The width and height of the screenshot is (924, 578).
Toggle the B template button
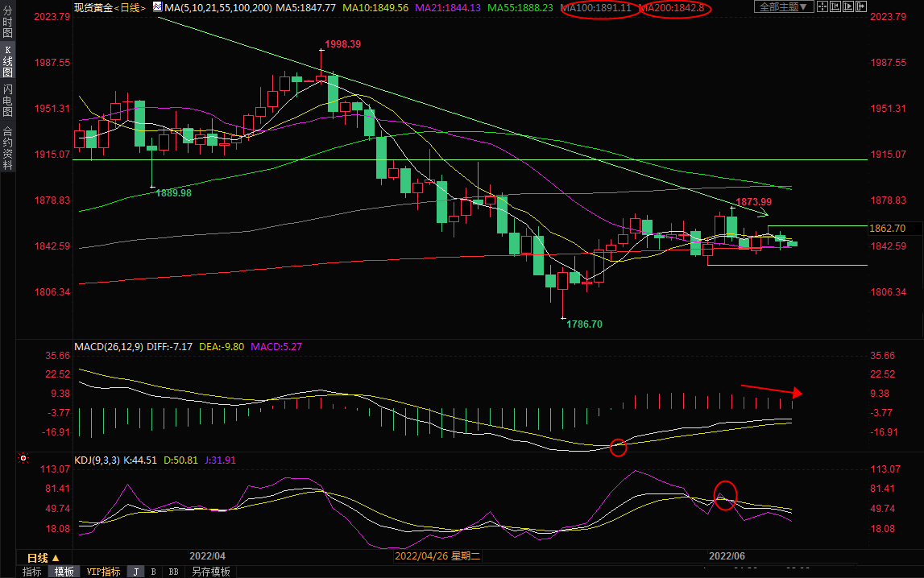[x=154, y=572]
